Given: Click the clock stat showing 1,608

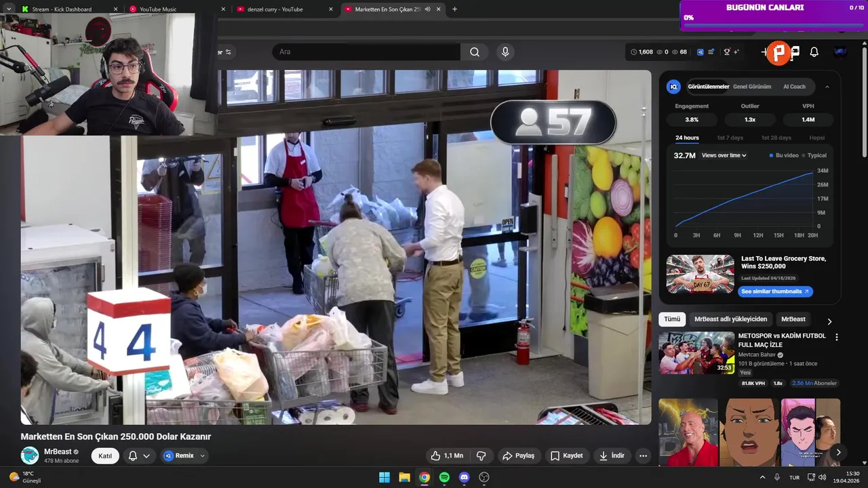Looking at the screenshot, I should point(642,52).
